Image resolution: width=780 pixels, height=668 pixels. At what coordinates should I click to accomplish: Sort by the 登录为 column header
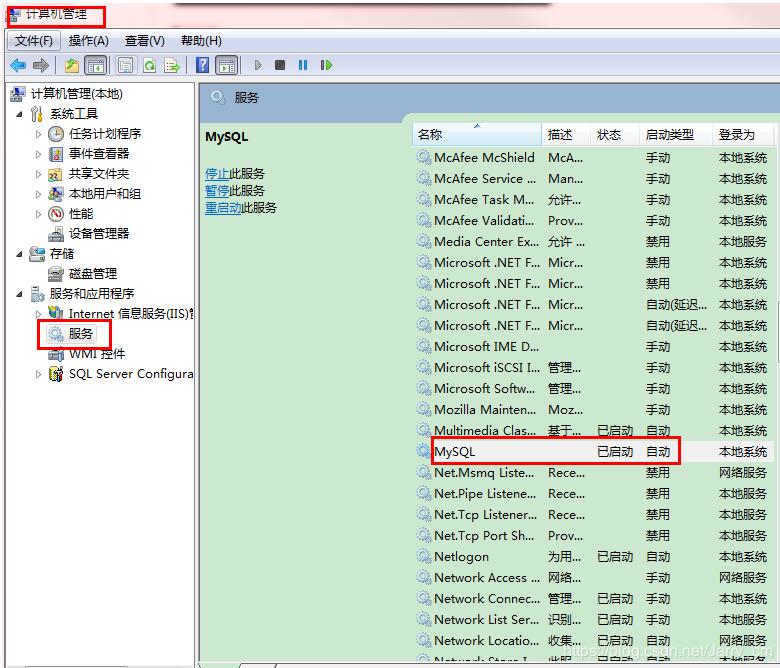pyautogui.click(x=743, y=134)
